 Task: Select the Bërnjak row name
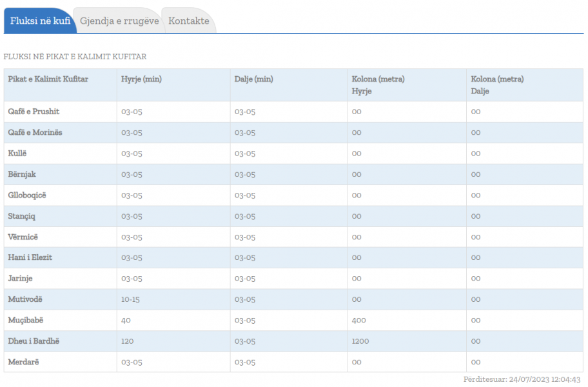22,174
